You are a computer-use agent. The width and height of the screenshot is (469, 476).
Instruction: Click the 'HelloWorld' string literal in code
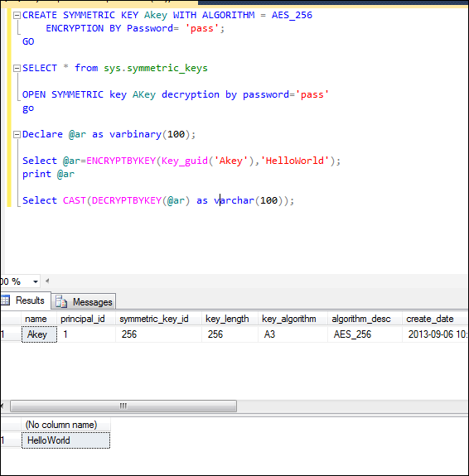point(295,161)
